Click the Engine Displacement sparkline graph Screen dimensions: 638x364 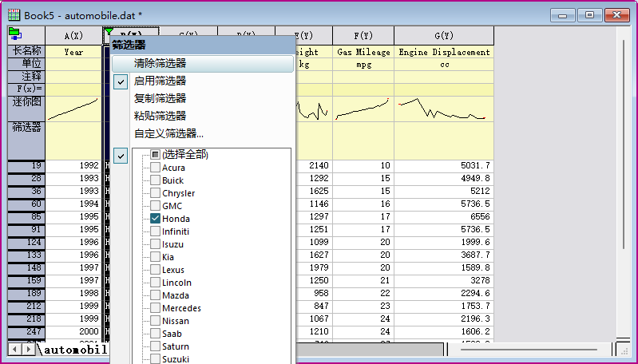443,108
